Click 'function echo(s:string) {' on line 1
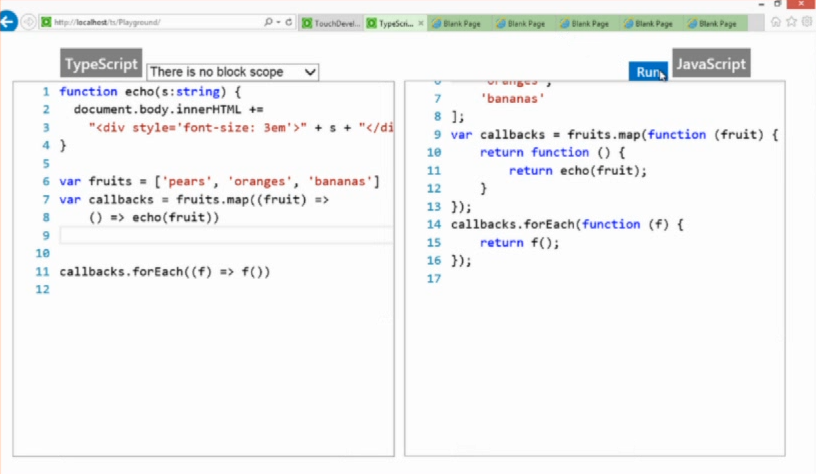Image resolution: width=816 pixels, height=474 pixels. coord(150,92)
